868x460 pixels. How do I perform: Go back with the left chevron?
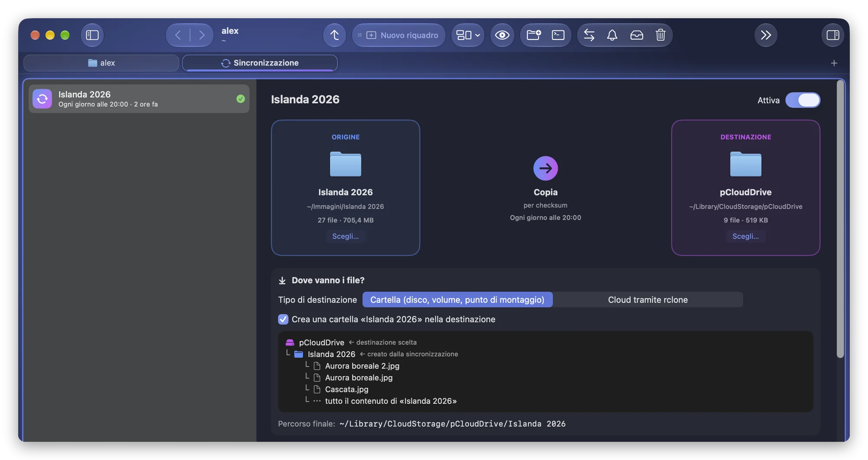[x=178, y=35]
